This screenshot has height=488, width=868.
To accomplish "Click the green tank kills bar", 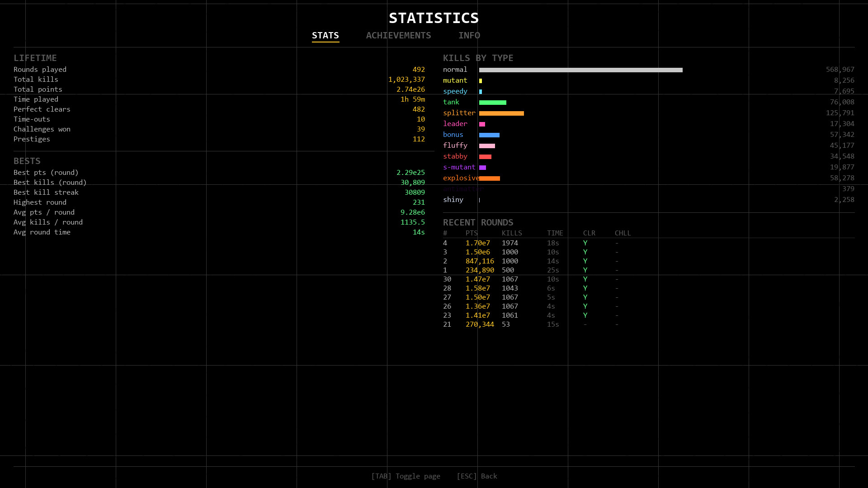I will pos(492,103).
